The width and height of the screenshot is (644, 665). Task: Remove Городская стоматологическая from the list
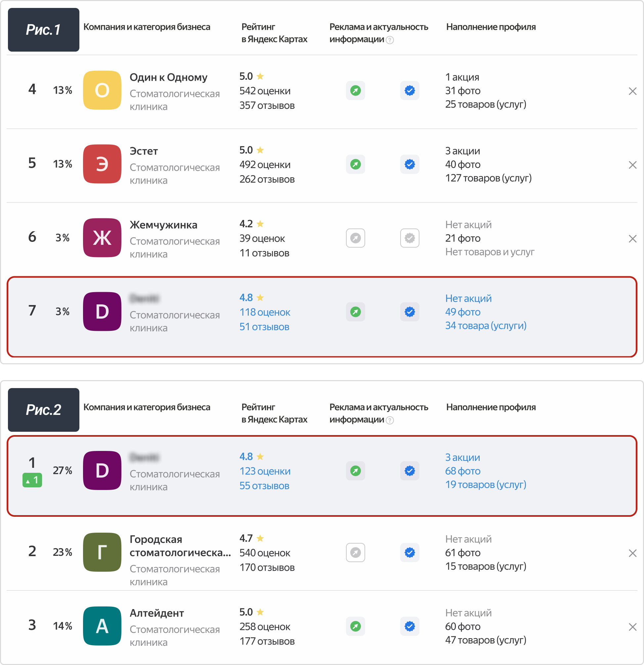point(632,554)
